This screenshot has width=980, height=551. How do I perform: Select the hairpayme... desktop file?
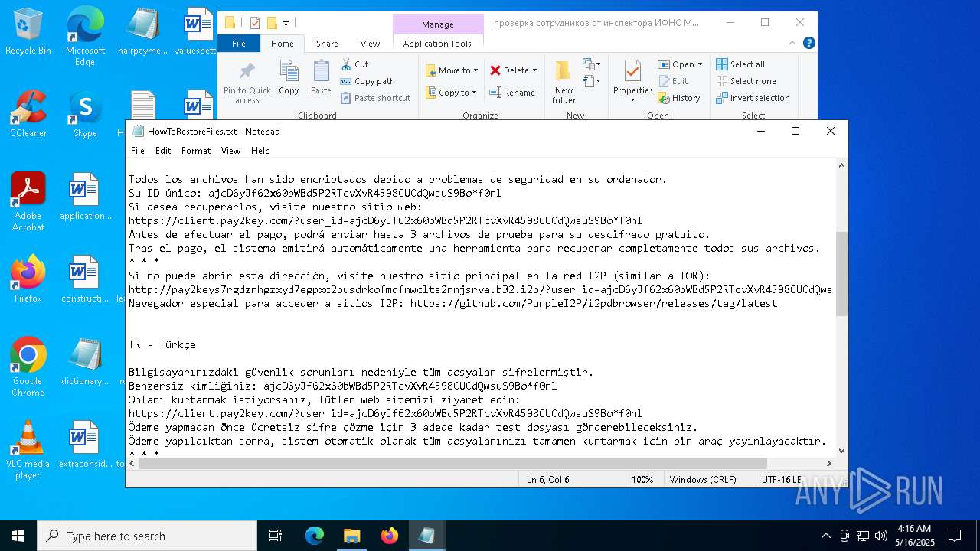142,32
